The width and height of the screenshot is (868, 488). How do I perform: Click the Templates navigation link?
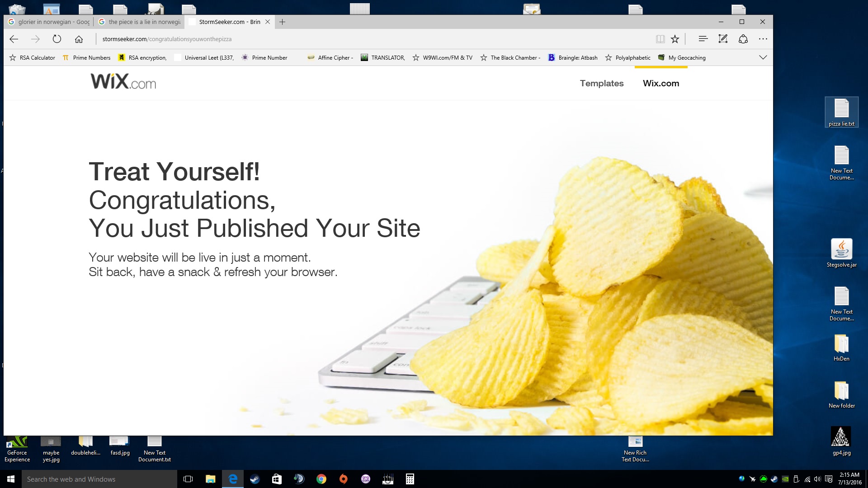[x=601, y=83]
